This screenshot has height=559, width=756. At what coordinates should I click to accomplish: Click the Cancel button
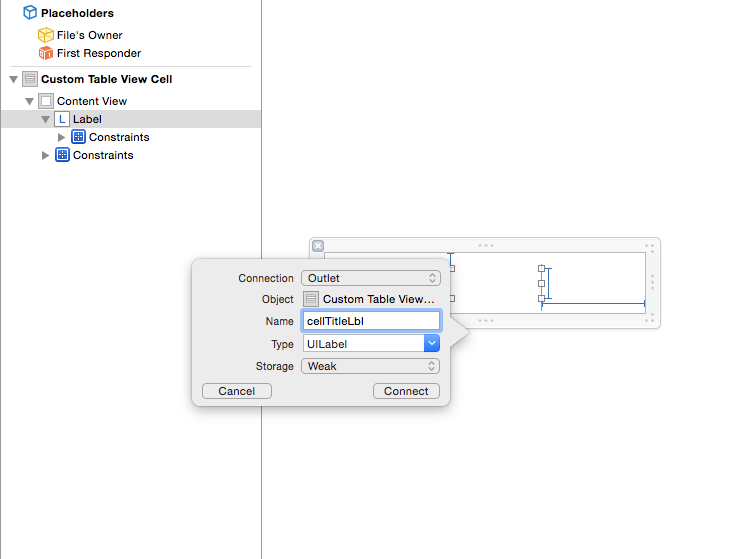tap(237, 391)
